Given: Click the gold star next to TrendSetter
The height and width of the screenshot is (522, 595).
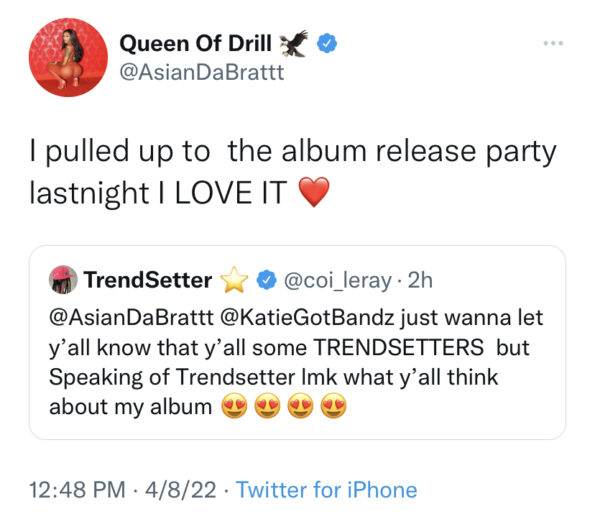Looking at the screenshot, I should [234, 280].
